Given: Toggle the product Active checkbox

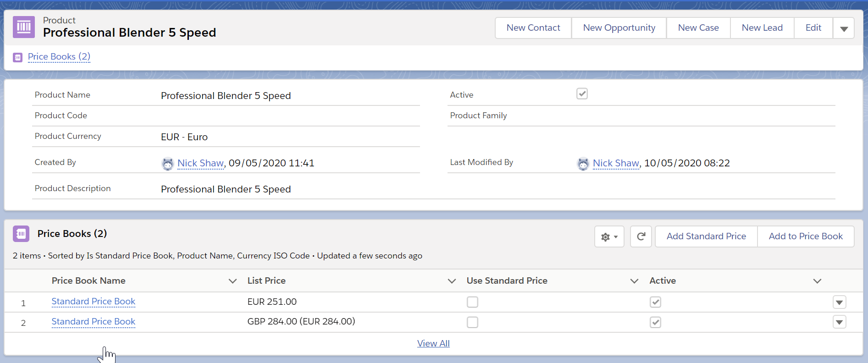Looking at the screenshot, I should [x=582, y=94].
